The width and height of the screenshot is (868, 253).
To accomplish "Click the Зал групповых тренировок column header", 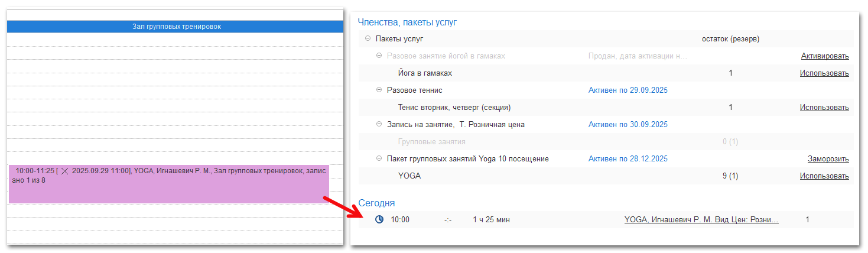I will coord(176,27).
